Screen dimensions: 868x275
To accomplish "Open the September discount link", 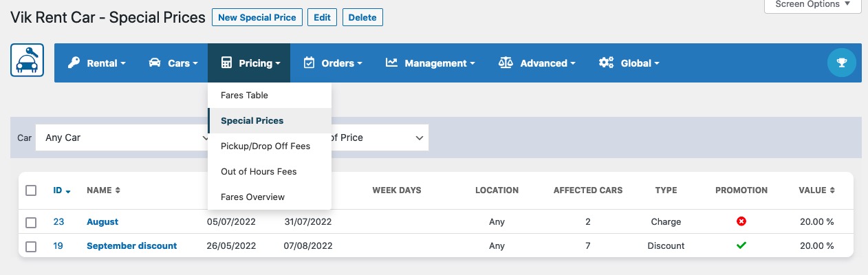I will point(131,245).
